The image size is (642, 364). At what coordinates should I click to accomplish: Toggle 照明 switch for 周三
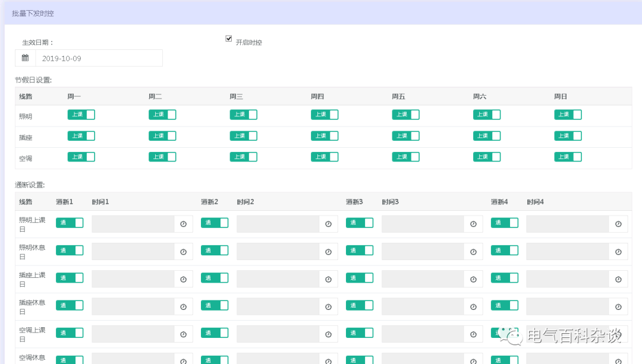pos(243,115)
